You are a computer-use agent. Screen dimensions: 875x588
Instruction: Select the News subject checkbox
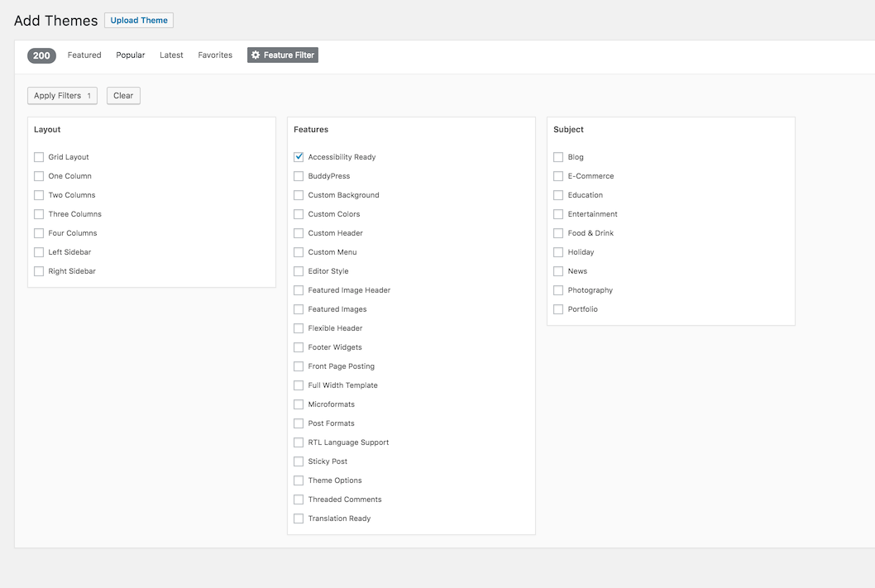tap(558, 270)
